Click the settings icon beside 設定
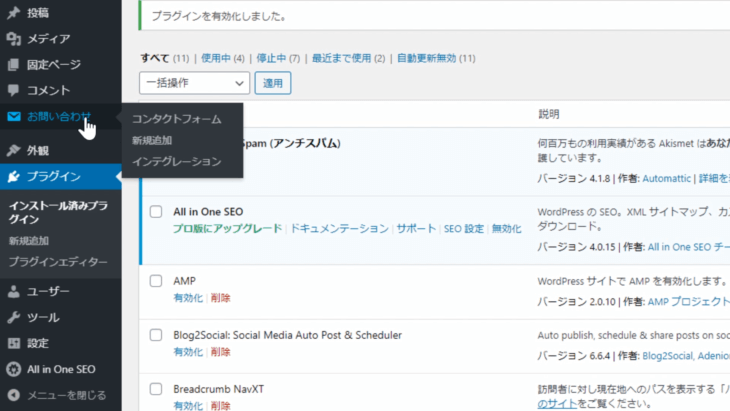Screen dimensions: 730x411 point(14,343)
